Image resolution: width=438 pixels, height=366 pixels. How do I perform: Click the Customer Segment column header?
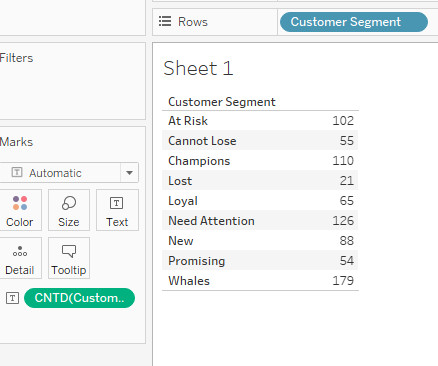pyautogui.click(x=222, y=102)
